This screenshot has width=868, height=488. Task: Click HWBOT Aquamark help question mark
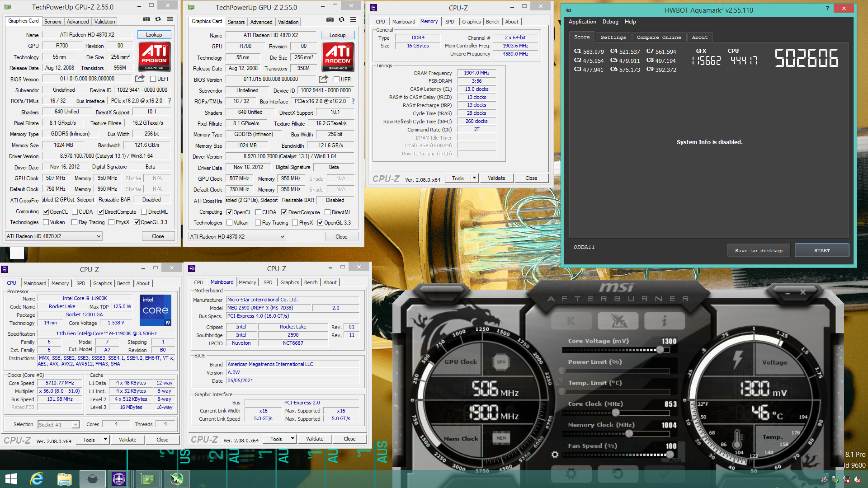pos(827,8)
